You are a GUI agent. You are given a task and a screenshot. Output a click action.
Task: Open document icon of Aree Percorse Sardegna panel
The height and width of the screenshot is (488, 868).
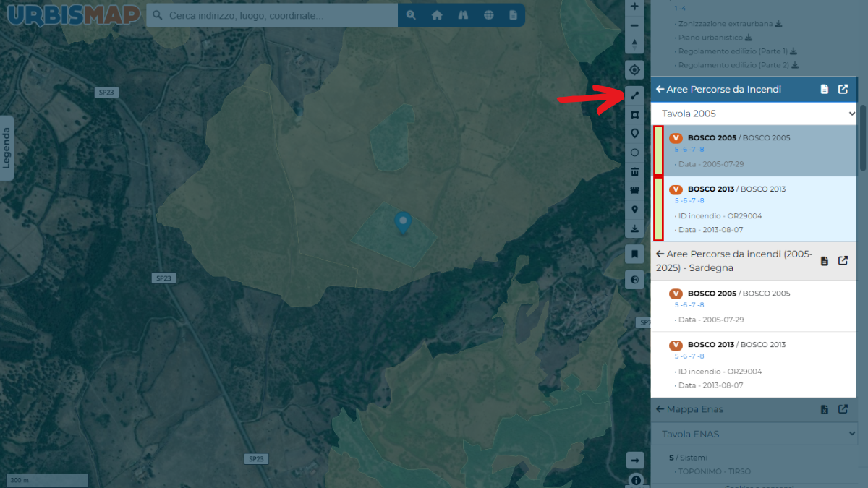tap(825, 261)
